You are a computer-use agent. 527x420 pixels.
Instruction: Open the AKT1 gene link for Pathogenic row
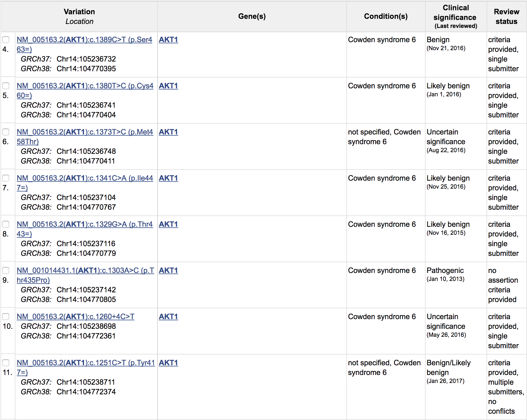coord(168,270)
